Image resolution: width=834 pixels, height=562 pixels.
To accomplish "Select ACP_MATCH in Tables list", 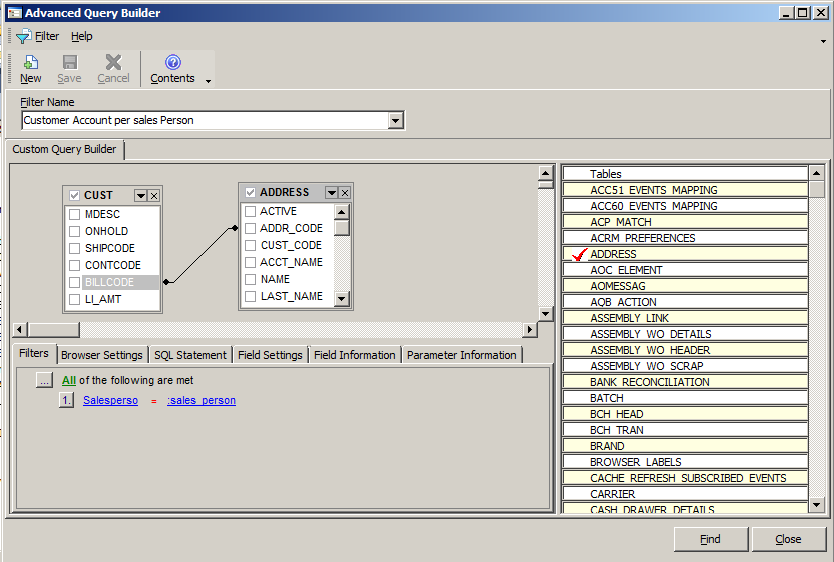I will point(685,222).
